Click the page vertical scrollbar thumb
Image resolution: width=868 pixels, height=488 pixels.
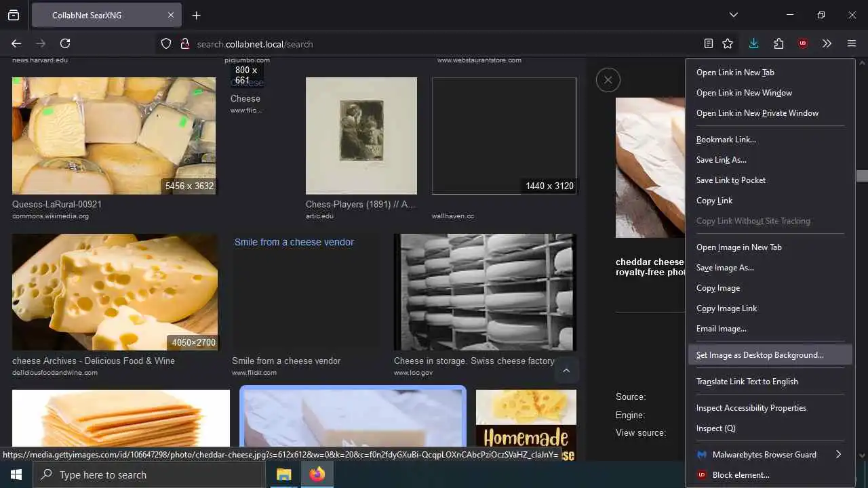(862, 176)
